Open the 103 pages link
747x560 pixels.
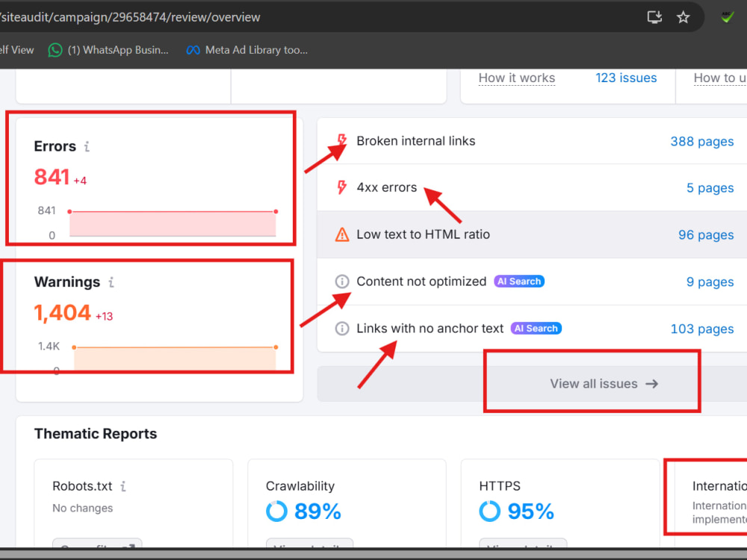[x=701, y=329]
